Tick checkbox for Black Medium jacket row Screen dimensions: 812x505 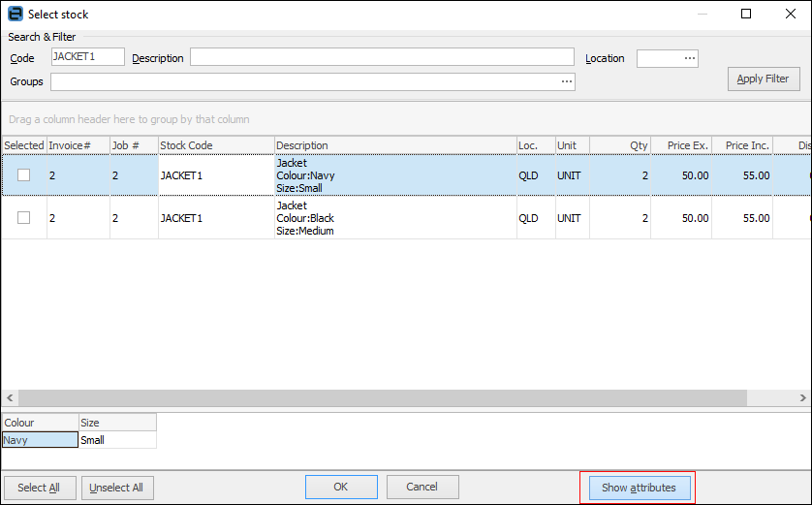click(x=24, y=217)
